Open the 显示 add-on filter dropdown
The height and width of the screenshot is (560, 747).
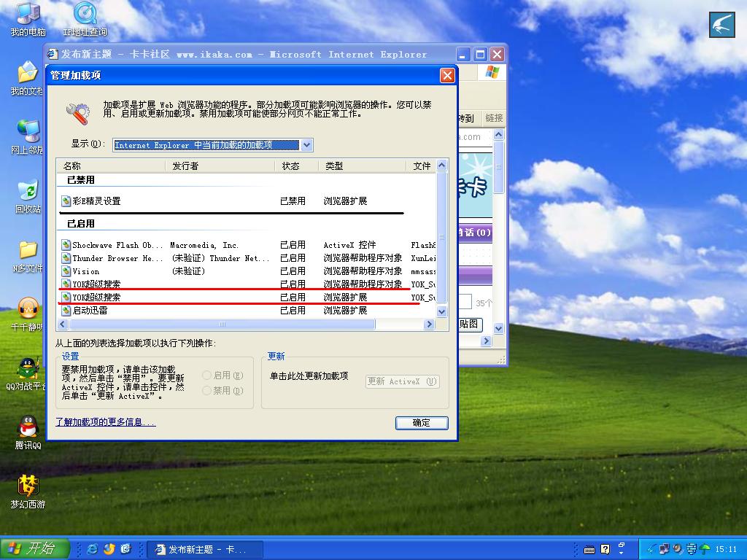click(307, 145)
